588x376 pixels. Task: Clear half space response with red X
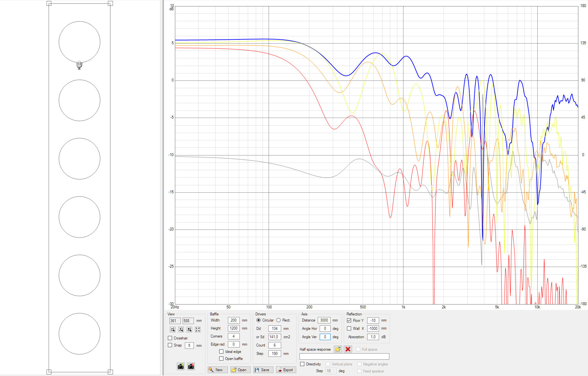348,349
